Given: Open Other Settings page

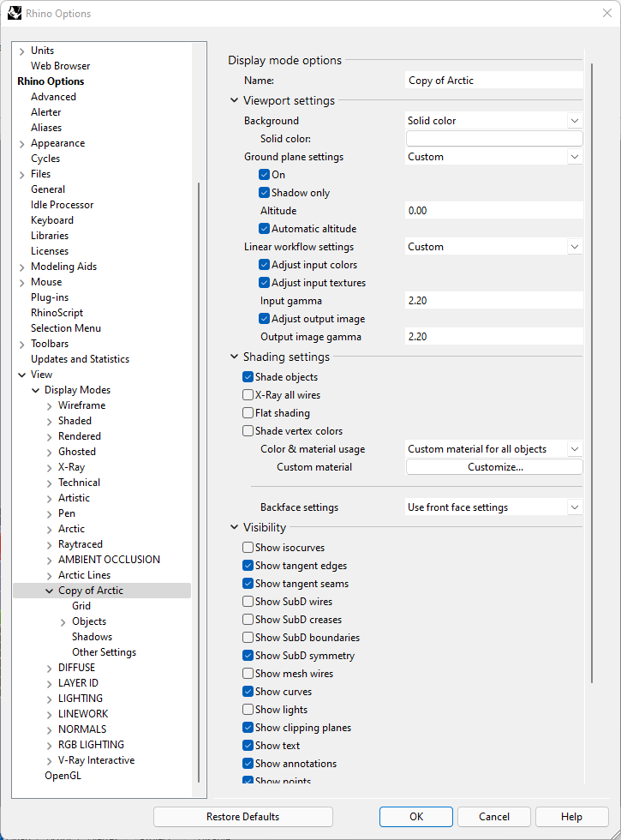Looking at the screenshot, I should point(104,652).
